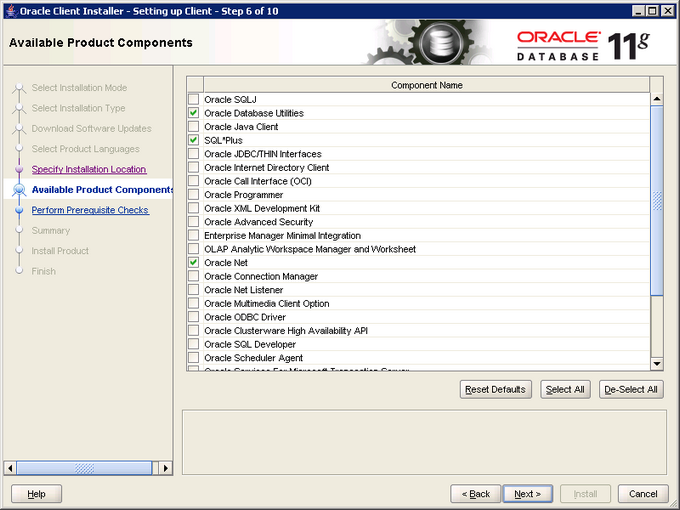Check Enterprise Manager Minimal Integration checkbox
The width and height of the screenshot is (680, 510).
click(193, 235)
